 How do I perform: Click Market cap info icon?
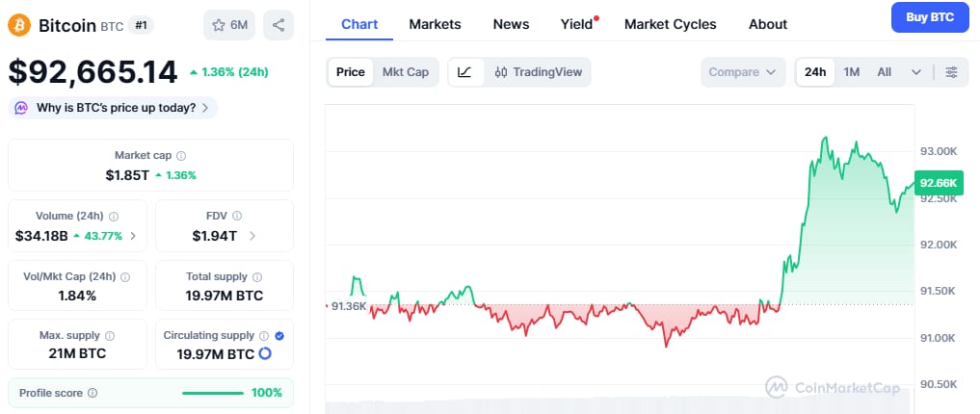click(181, 155)
